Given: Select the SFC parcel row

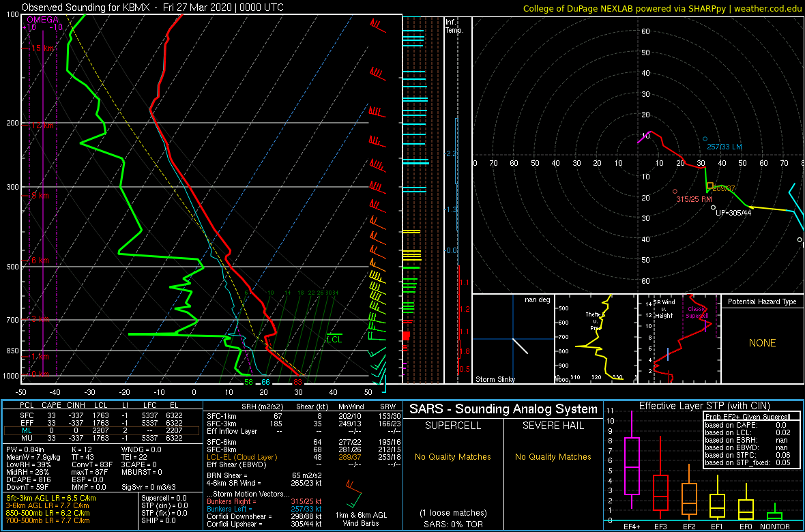Looking at the screenshot, I should (x=101, y=414).
